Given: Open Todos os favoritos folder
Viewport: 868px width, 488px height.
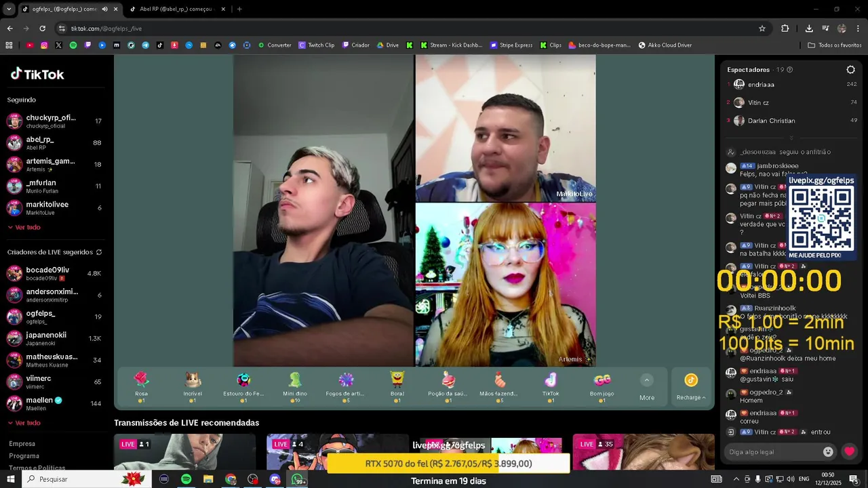Looking at the screenshot, I should coord(834,45).
